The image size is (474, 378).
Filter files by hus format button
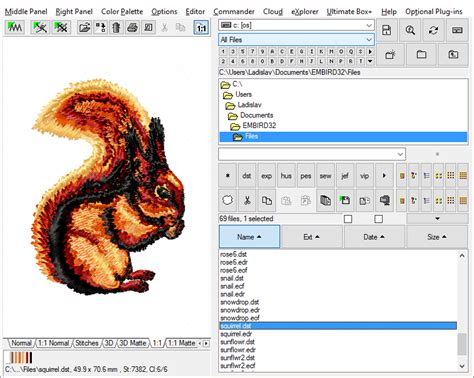286,175
